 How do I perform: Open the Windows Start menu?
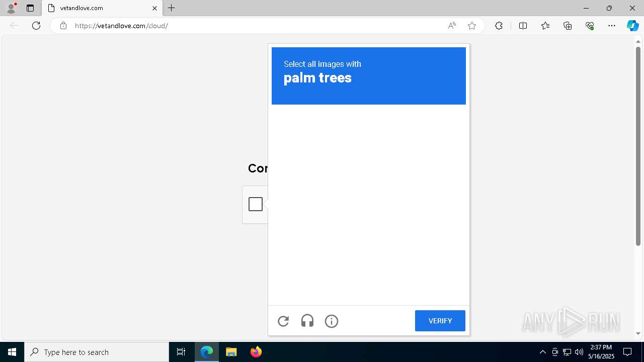pyautogui.click(x=12, y=352)
